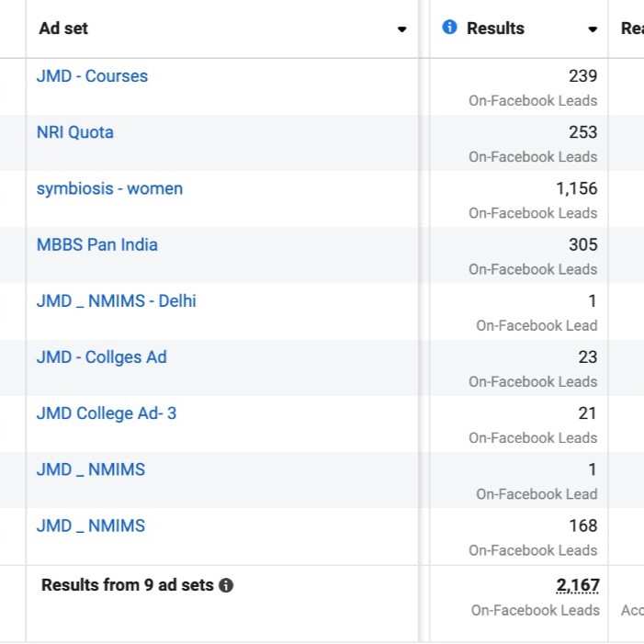Screen dimensions: 644x644
Task: Open the JMD _ NMIMS ad set with 1 lead
Action: [x=91, y=469]
